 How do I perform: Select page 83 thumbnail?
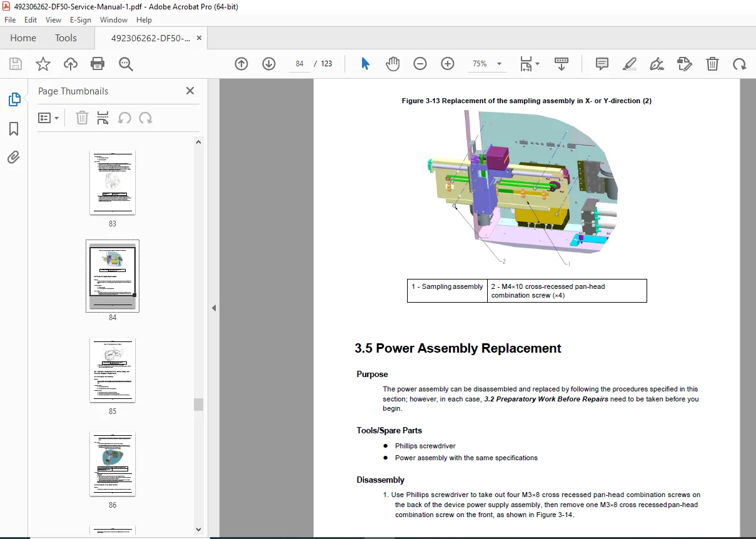click(113, 183)
